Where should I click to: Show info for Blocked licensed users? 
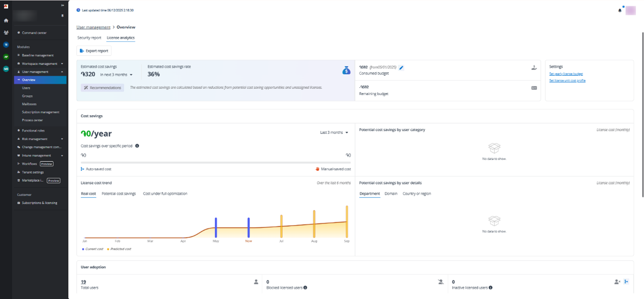click(305, 287)
